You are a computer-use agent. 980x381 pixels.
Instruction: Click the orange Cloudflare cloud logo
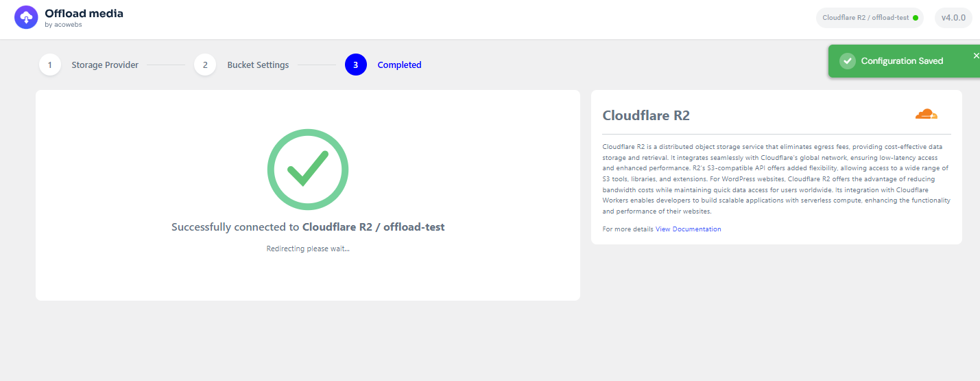pyautogui.click(x=926, y=115)
